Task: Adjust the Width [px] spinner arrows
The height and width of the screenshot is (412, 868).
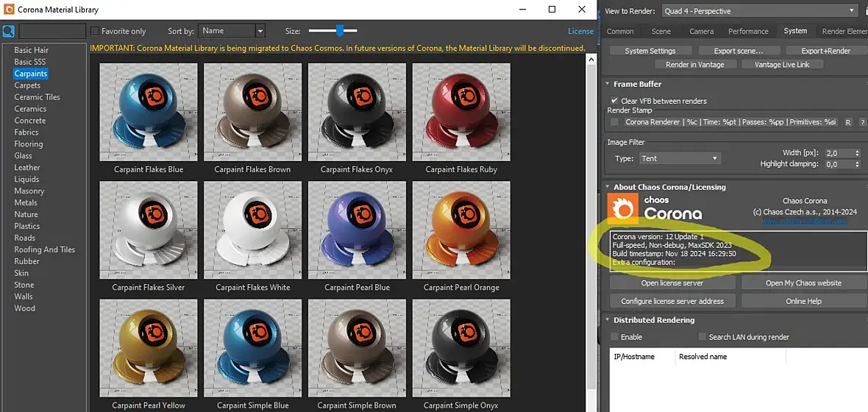Action: click(858, 153)
